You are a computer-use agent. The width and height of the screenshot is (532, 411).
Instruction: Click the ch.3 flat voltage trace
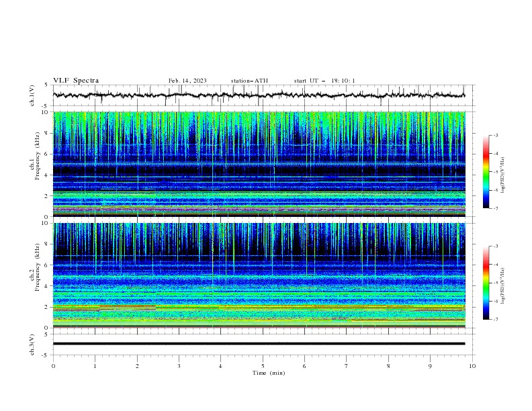pos(259,344)
